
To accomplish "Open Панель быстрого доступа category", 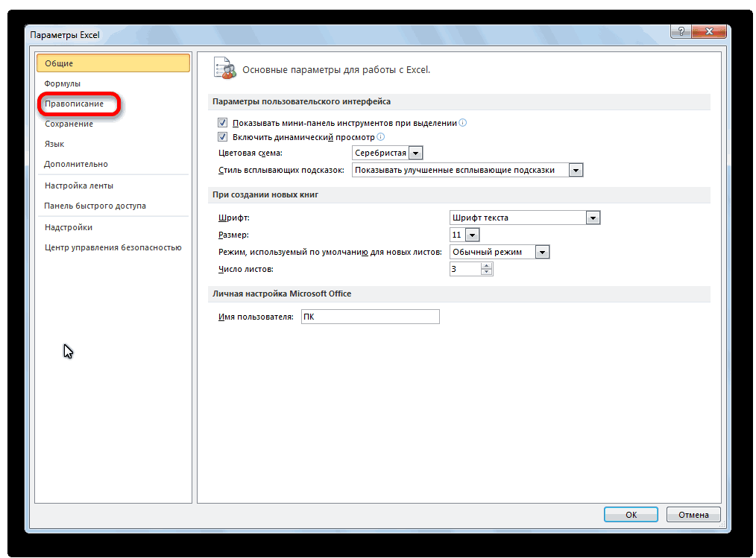I will pos(113,206).
